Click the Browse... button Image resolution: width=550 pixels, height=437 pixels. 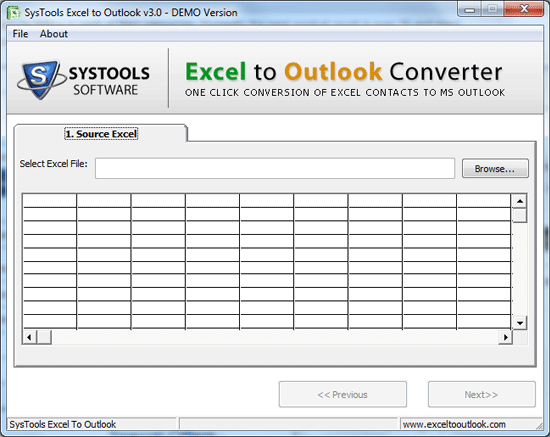[x=495, y=169]
